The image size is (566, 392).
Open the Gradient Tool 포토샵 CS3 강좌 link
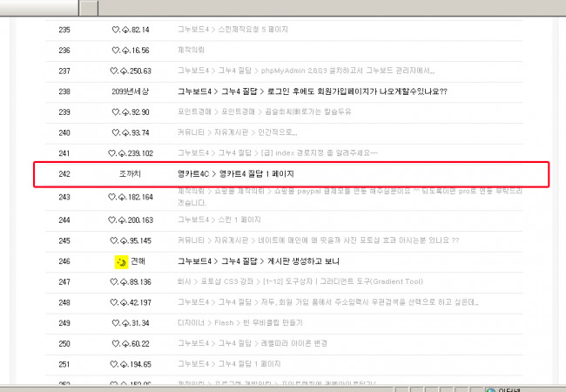coord(300,281)
